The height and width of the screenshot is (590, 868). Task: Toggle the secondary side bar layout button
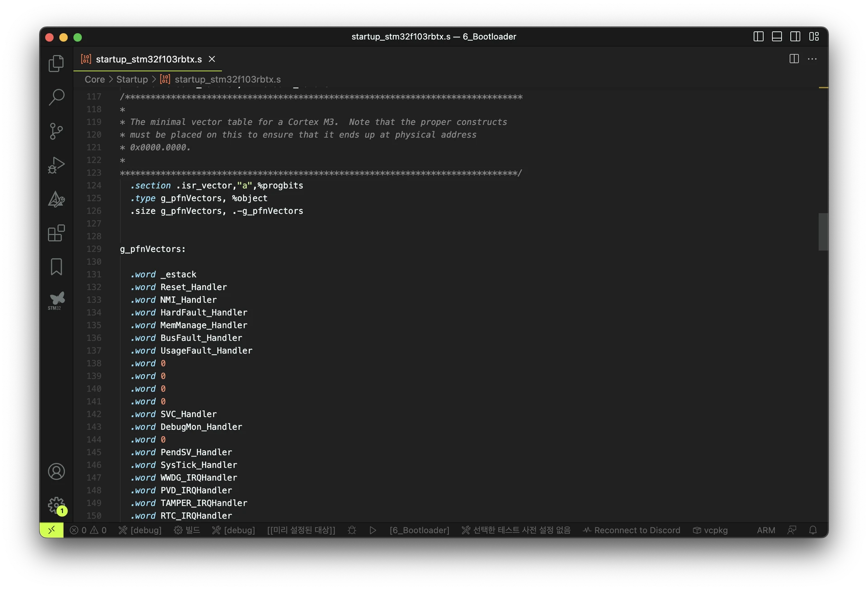pos(795,37)
